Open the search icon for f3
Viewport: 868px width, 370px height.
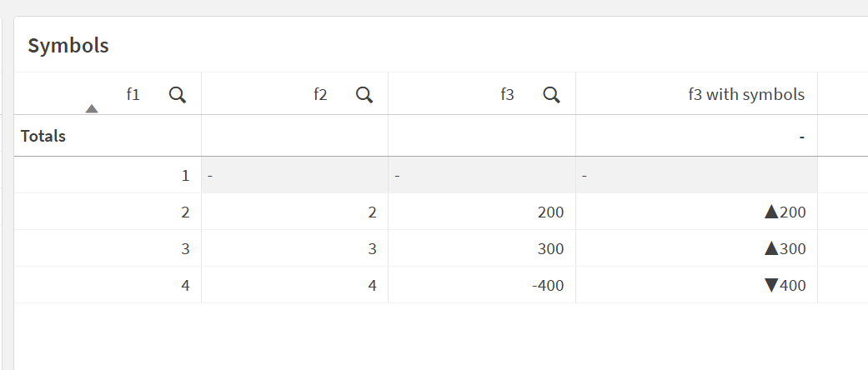(x=551, y=95)
